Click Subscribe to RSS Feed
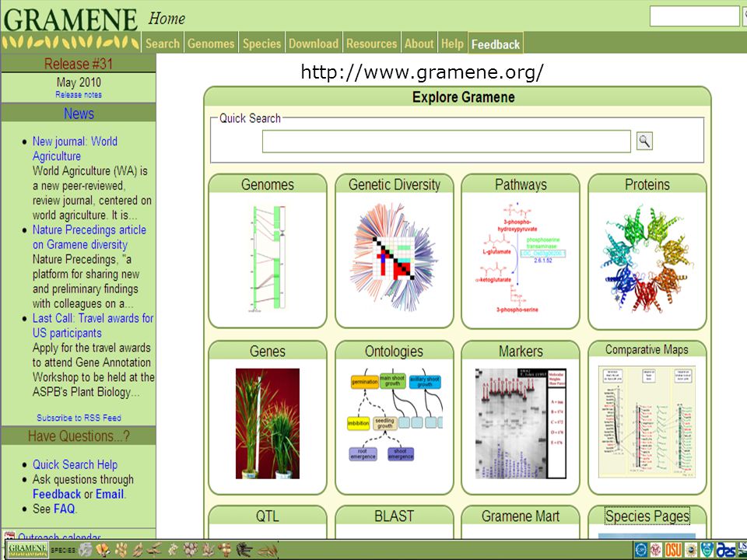The height and width of the screenshot is (560, 747). pyautogui.click(x=79, y=418)
